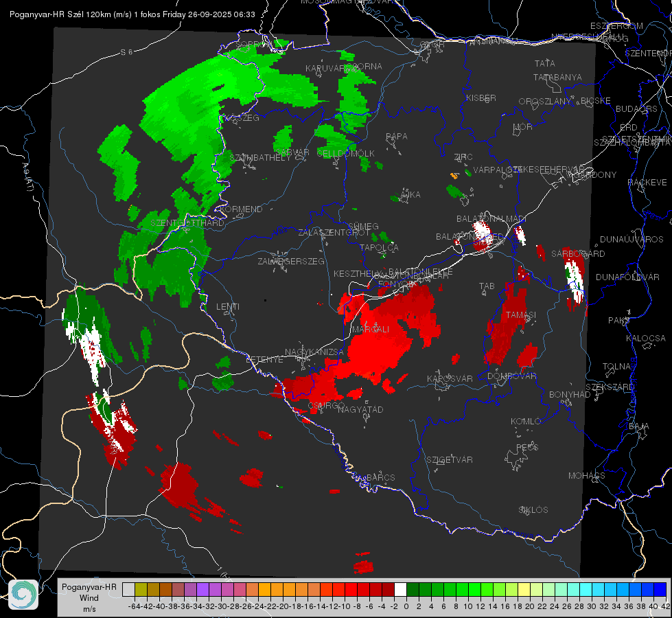Select the KESZTHELY label
This screenshot has height=618, width=672.
[358, 273]
